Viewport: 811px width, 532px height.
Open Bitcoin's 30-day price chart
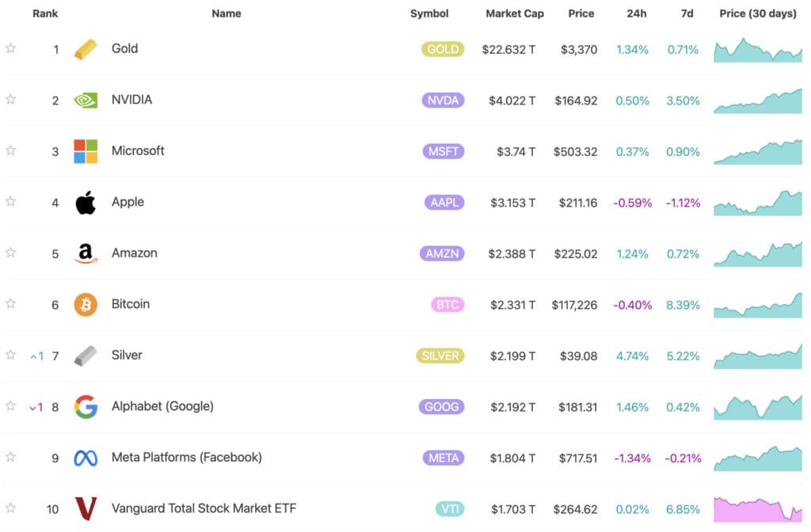(758, 305)
